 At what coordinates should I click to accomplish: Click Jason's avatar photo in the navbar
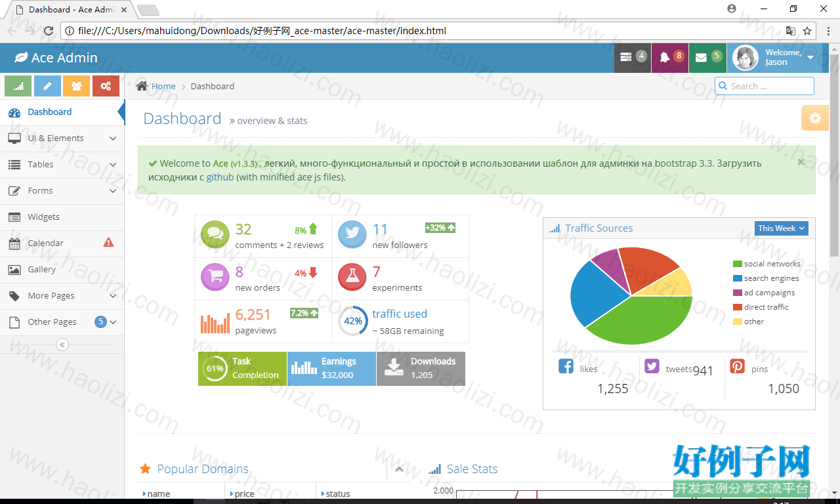pyautogui.click(x=745, y=58)
